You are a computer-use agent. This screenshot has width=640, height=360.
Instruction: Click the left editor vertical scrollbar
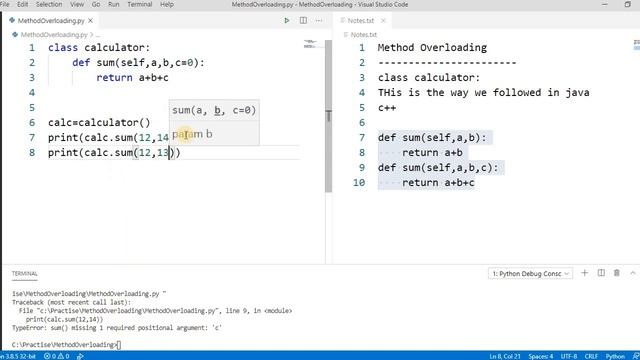pyautogui.click(x=329, y=116)
